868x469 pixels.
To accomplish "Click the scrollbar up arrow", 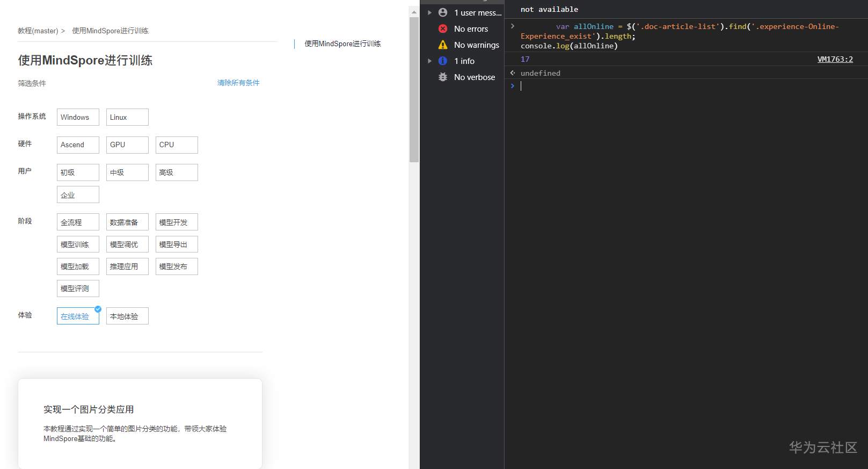I will [x=414, y=12].
